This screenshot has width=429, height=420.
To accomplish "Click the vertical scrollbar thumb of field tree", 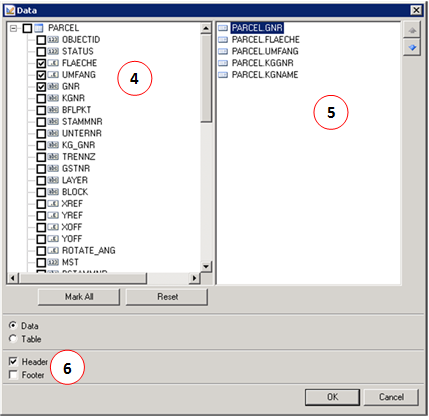I will pos(206,78).
